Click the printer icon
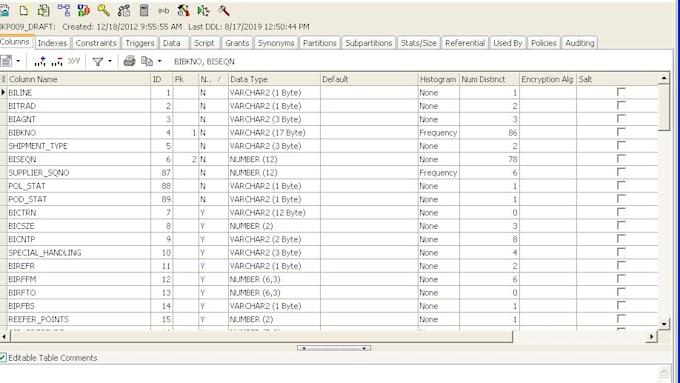The height and width of the screenshot is (383, 680). point(129,61)
